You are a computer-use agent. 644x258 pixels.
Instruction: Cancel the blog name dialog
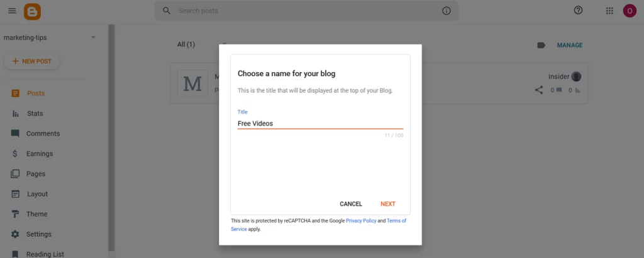351,204
